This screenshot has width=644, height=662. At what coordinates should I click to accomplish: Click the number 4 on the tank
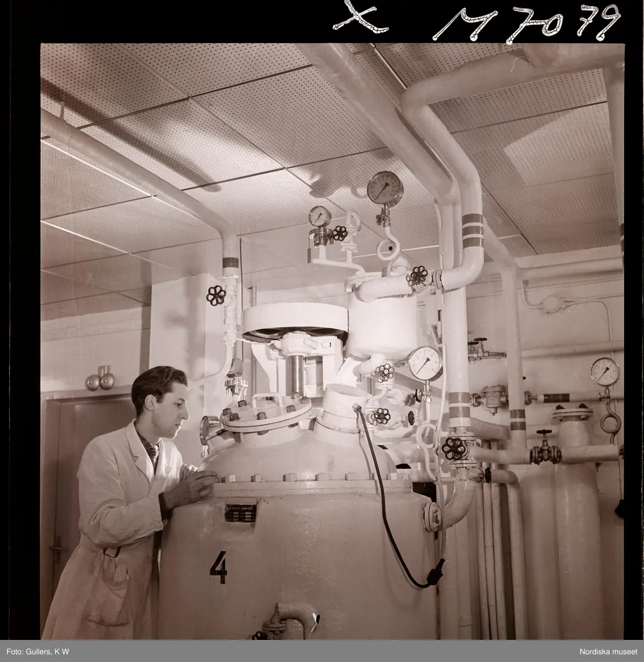[219, 568]
